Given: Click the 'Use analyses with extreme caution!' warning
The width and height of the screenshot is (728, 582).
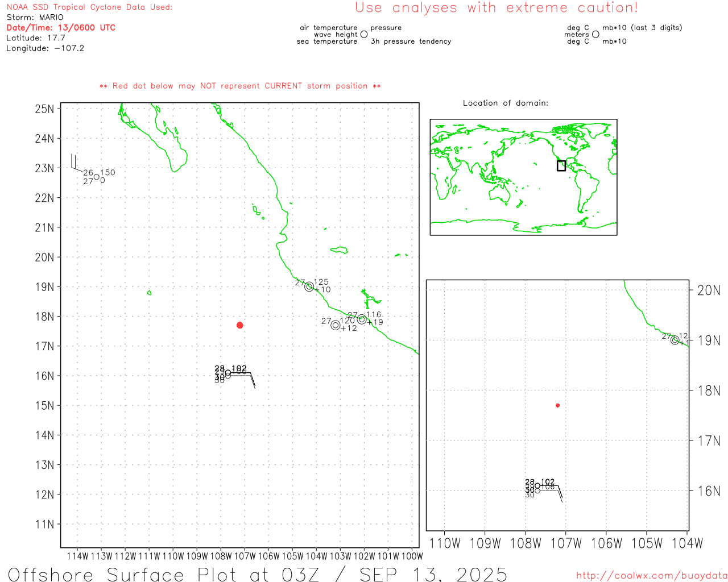Looking at the screenshot, I should point(497,8).
